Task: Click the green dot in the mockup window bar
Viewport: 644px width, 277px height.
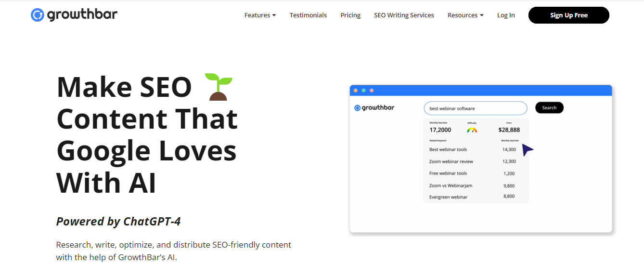Action: tap(363, 91)
